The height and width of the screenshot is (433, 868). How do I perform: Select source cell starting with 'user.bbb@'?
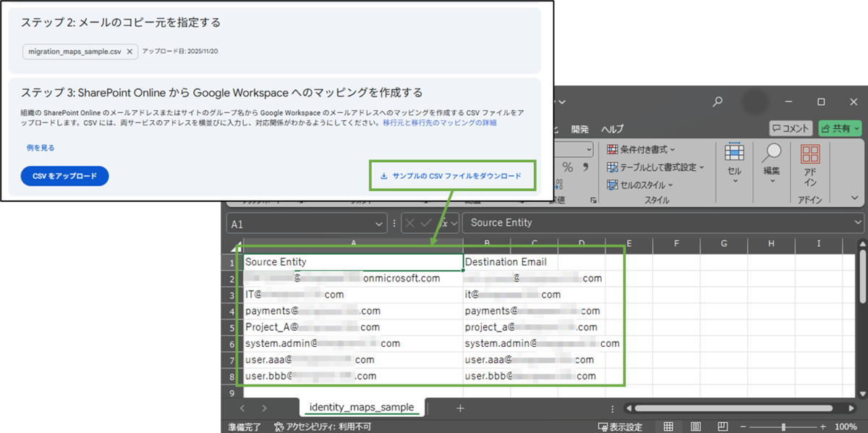coord(353,376)
